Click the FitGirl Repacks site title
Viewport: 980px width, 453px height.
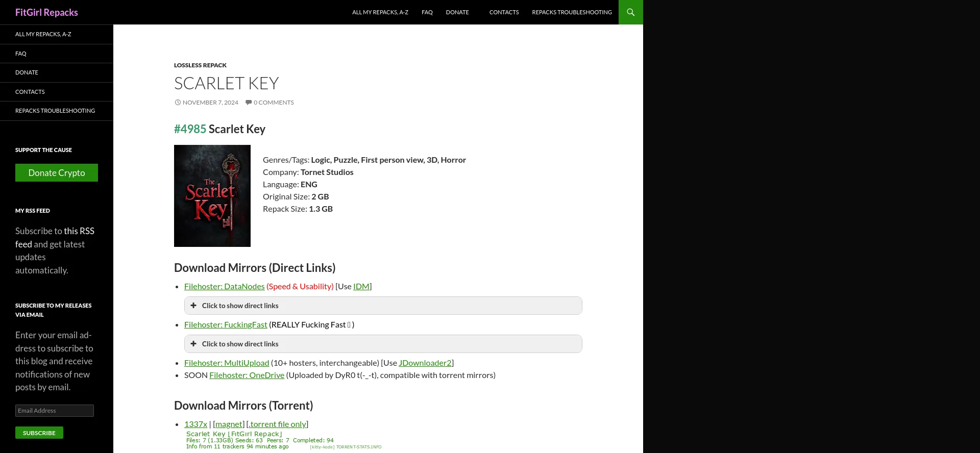coord(46,12)
